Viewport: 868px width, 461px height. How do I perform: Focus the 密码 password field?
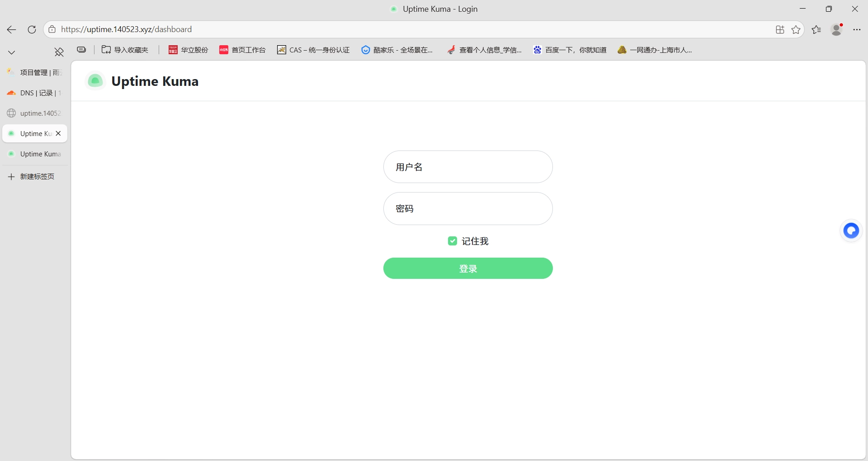click(468, 208)
